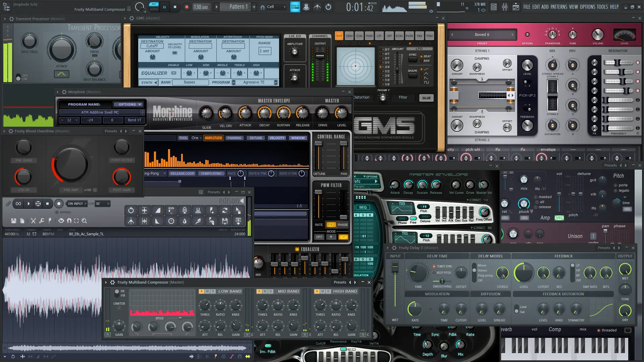This screenshot has width=644, height=362.
Task: Enable the APPEND radio option in Edison
Action: click(x=57, y=213)
